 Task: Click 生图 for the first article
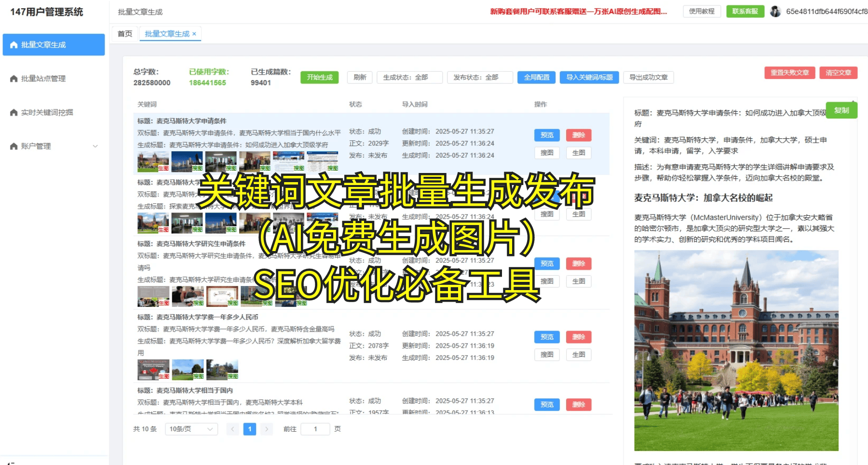[579, 153]
